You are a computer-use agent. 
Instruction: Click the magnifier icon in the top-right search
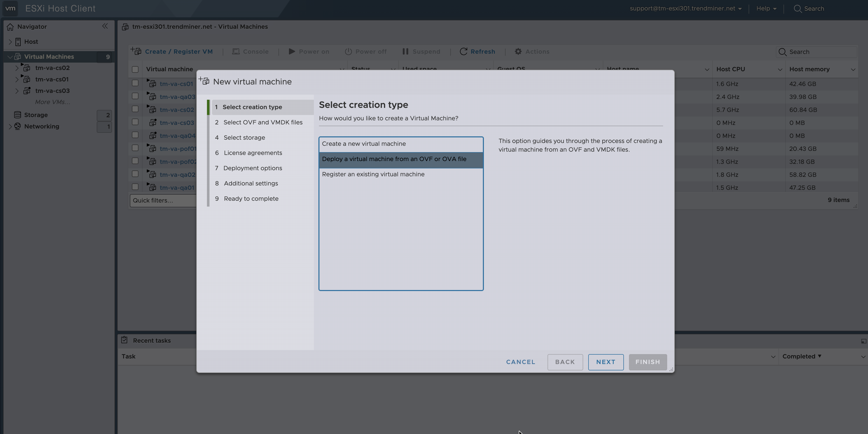click(x=797, y=9)
